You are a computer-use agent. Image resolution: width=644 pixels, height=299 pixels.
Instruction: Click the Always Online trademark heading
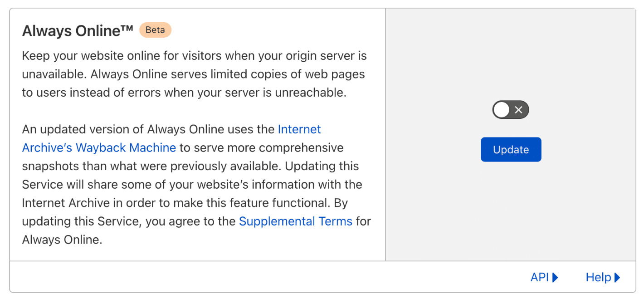click(x=78, y=30)
